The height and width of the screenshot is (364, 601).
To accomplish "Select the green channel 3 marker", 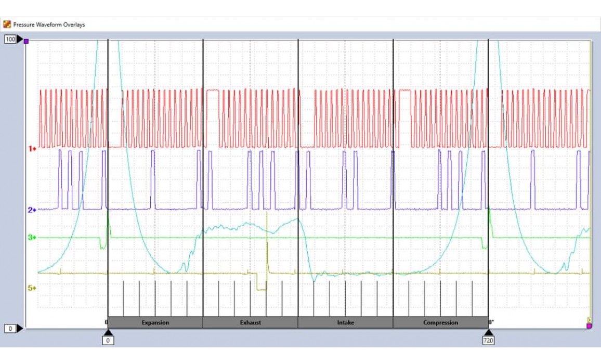I will pos(32,238).
